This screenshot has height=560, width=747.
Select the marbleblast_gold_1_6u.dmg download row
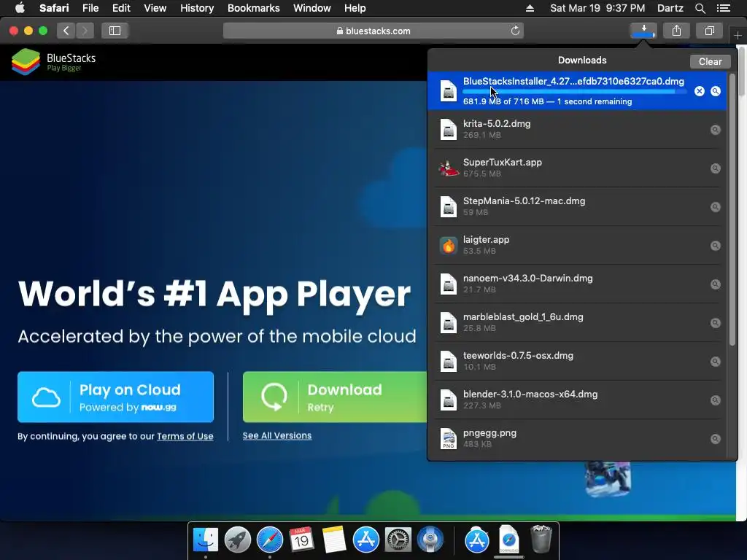[578, 323]
